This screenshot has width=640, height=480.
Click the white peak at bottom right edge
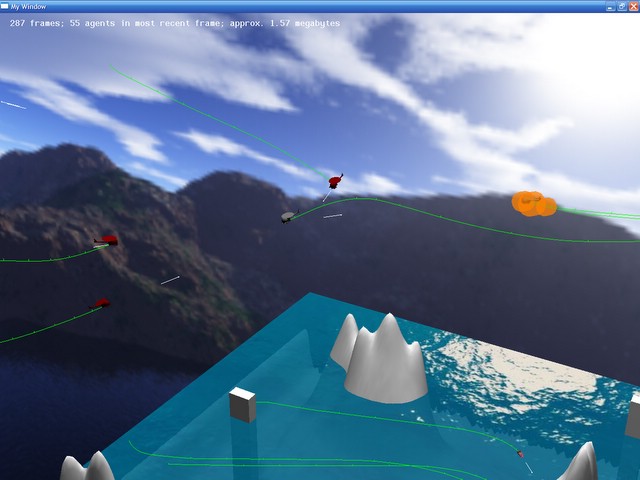pos(580,463)
